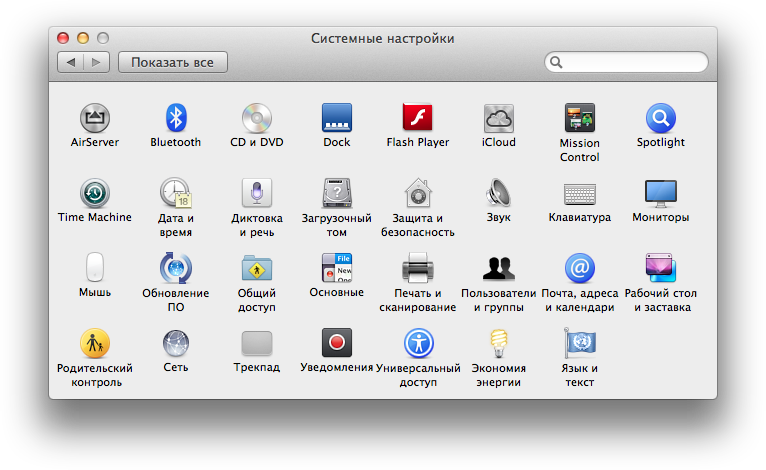
Task: Close the Системные настройки window
Action: point(63,38)
